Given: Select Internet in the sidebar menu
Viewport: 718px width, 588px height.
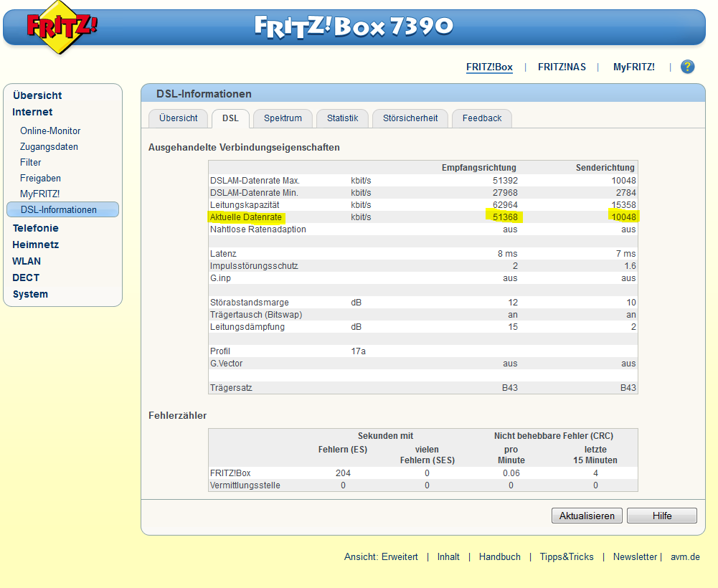Looking at the screenshot, I should (x=32, y=112).
